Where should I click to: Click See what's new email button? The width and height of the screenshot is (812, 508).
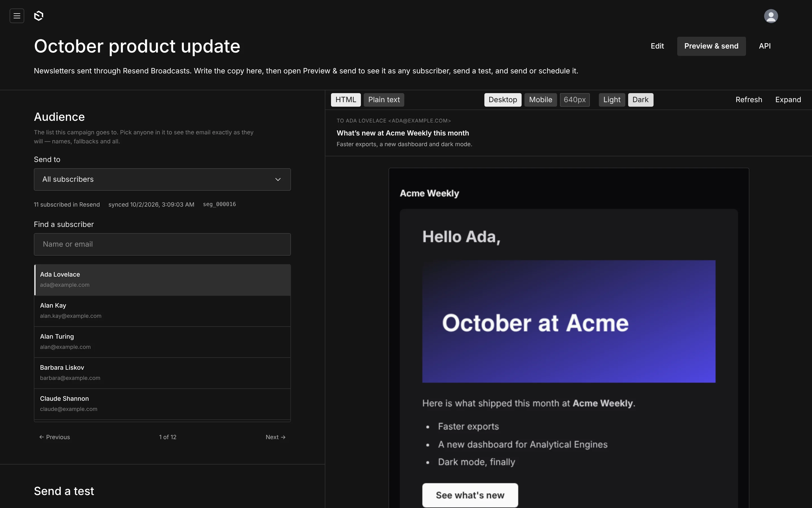click(x=470, y=495)
